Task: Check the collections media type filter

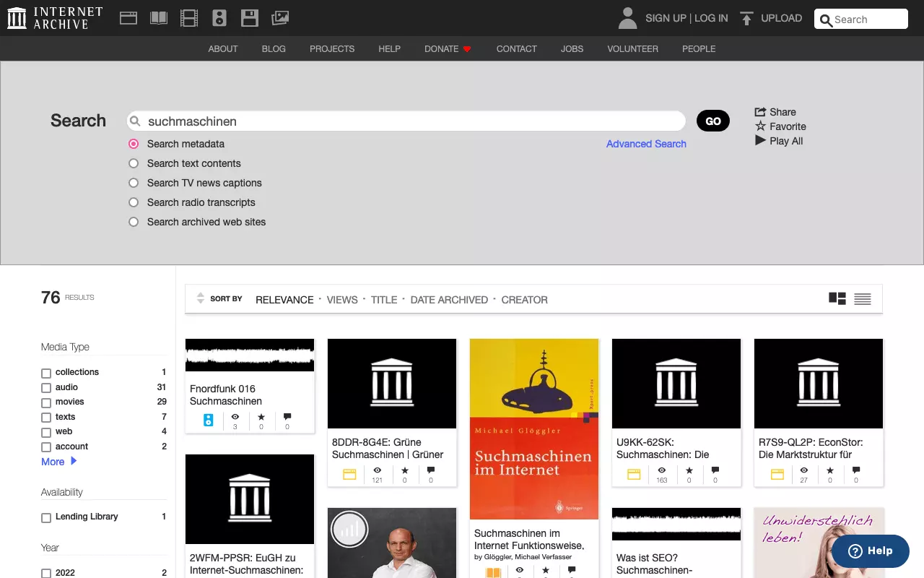Action: pos(46,373)
